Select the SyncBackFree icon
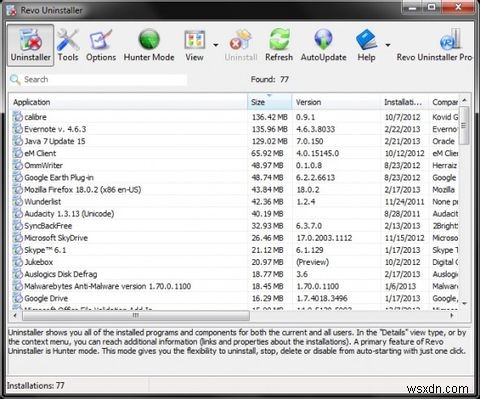This screenshot has width=480, height=399. coord(17,226)
